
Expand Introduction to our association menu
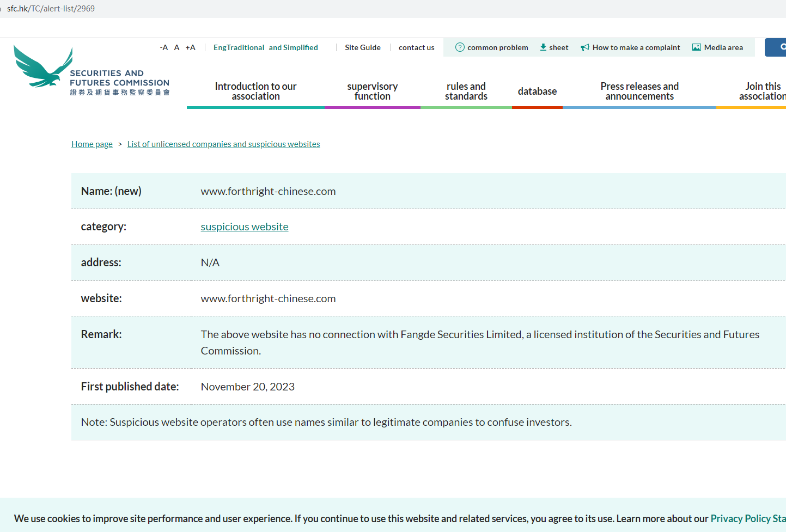255,91
